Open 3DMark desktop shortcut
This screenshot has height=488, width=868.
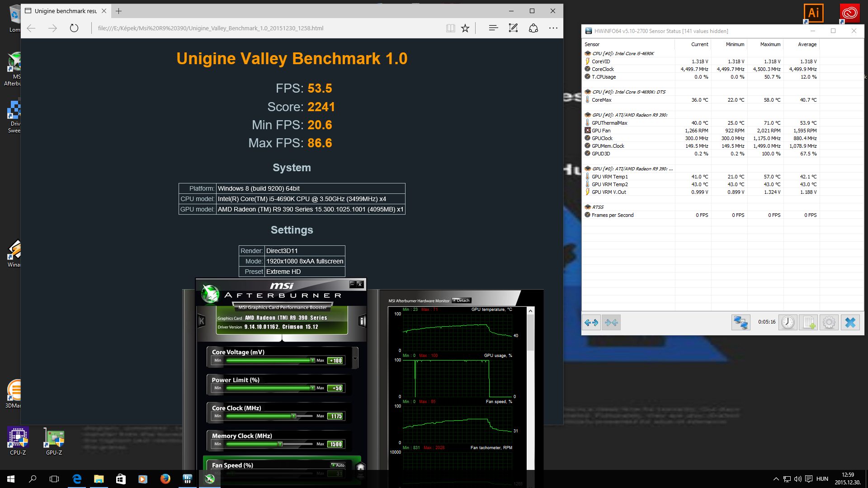tap(14, 394)
